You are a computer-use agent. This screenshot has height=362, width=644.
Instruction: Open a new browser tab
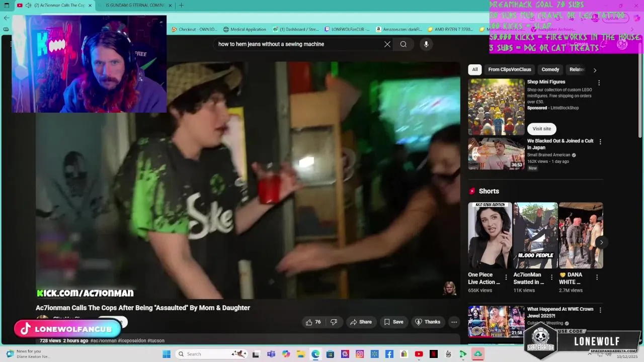point(181,5)
